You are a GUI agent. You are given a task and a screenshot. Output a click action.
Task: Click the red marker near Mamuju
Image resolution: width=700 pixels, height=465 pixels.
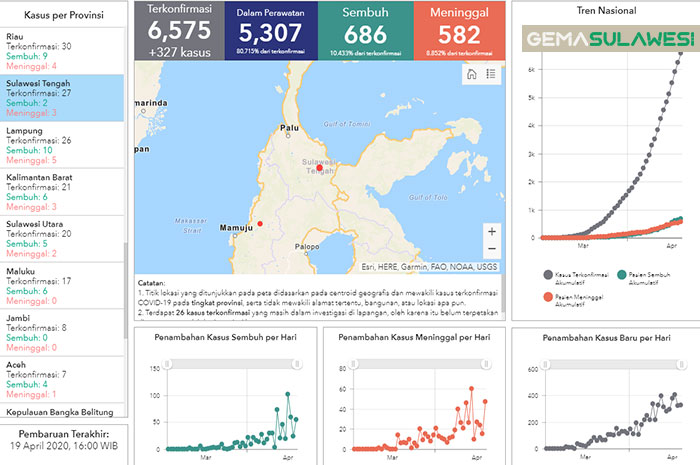(x=260, y=223)
